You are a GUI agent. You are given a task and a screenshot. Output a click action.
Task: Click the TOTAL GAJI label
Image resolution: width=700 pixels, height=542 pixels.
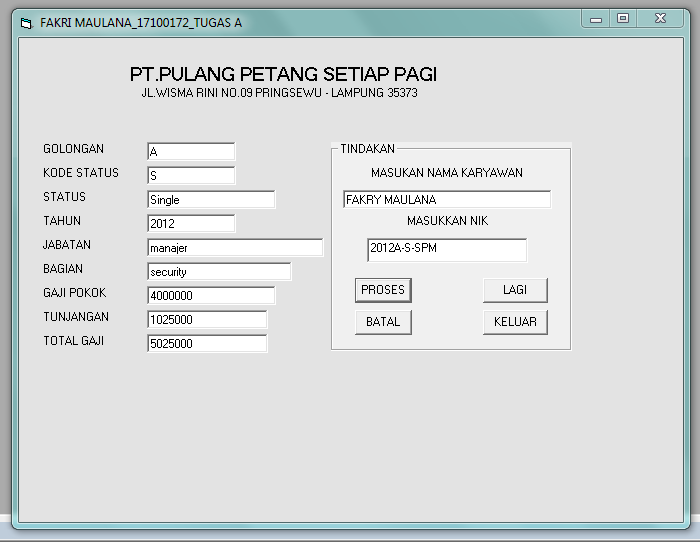(74, 342)
